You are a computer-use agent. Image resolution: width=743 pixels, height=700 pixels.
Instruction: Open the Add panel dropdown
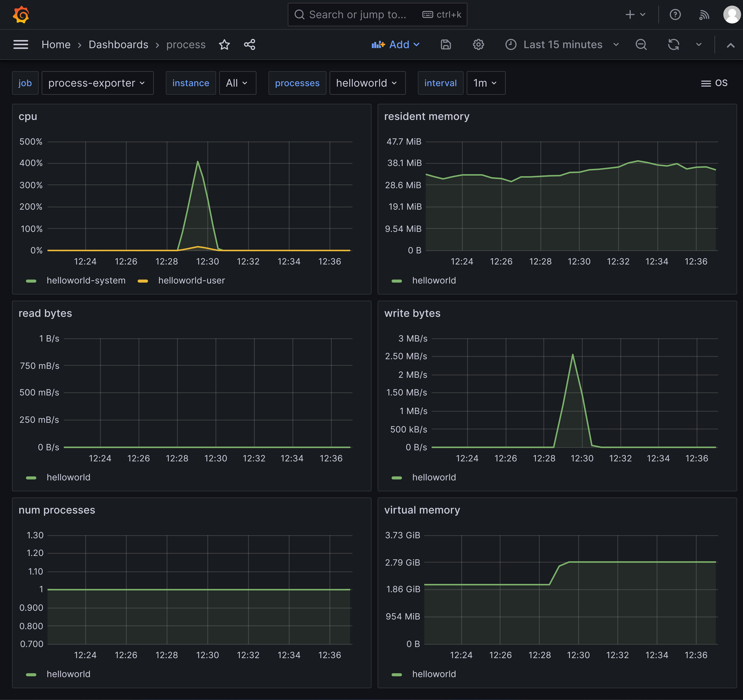coord(395,44)
